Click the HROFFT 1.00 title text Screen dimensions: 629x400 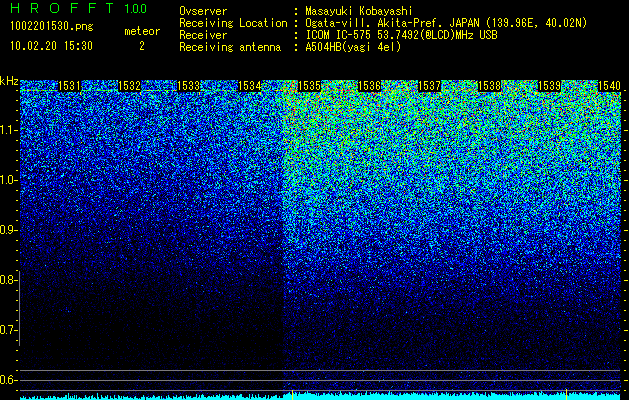click(79, 8)
